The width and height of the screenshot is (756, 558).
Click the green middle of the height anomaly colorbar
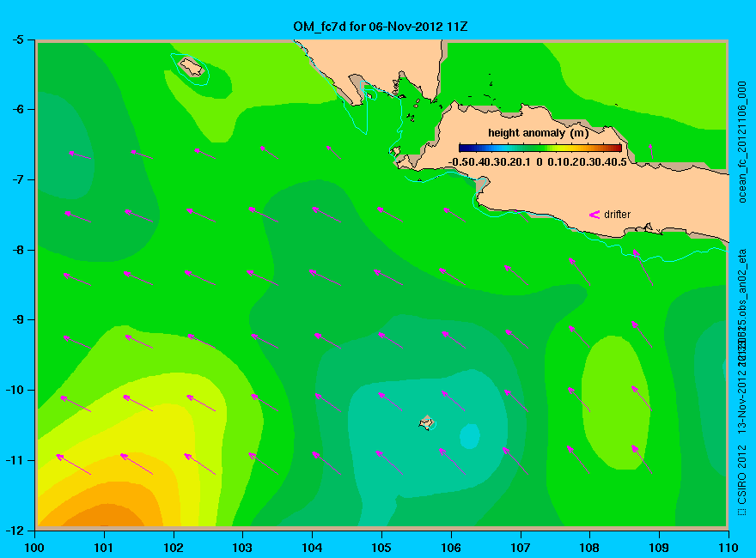point(540,148)
